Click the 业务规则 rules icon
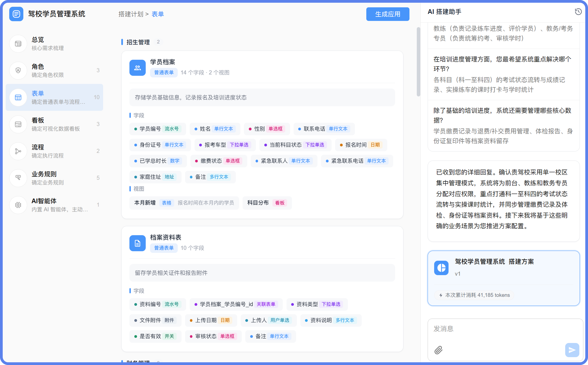The image size is (588, 365). click(x=18, y=178)
